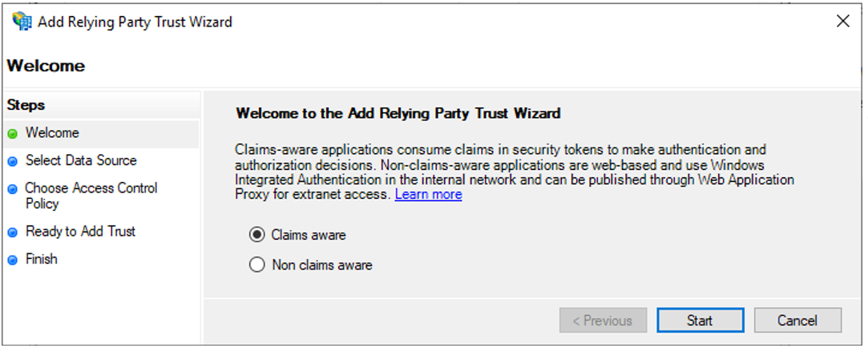
Task: Click the green bullet beside Welcome step
Action: click(12, 134)
